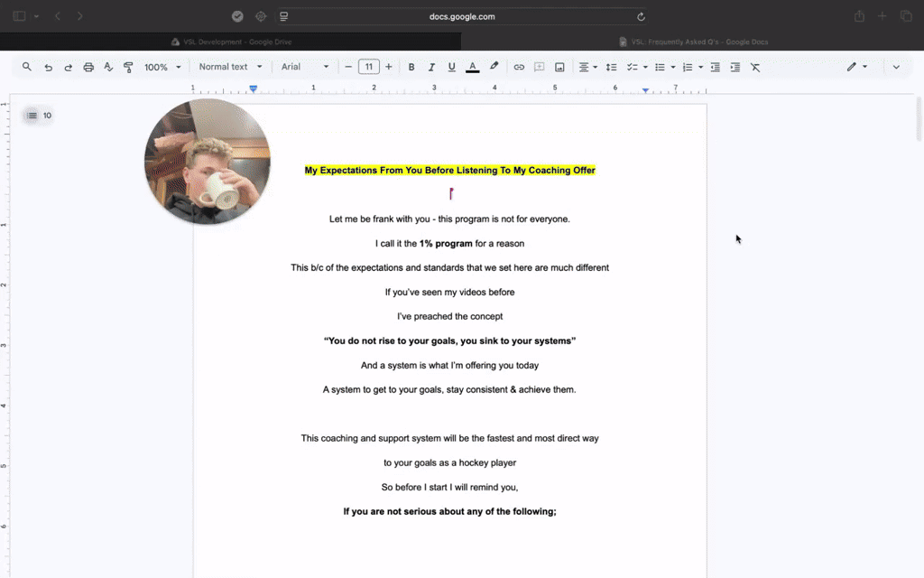This screenshot has width=924, height=578.
Task: Open the 100% zoom dropdown
Action: coord(162,67)
